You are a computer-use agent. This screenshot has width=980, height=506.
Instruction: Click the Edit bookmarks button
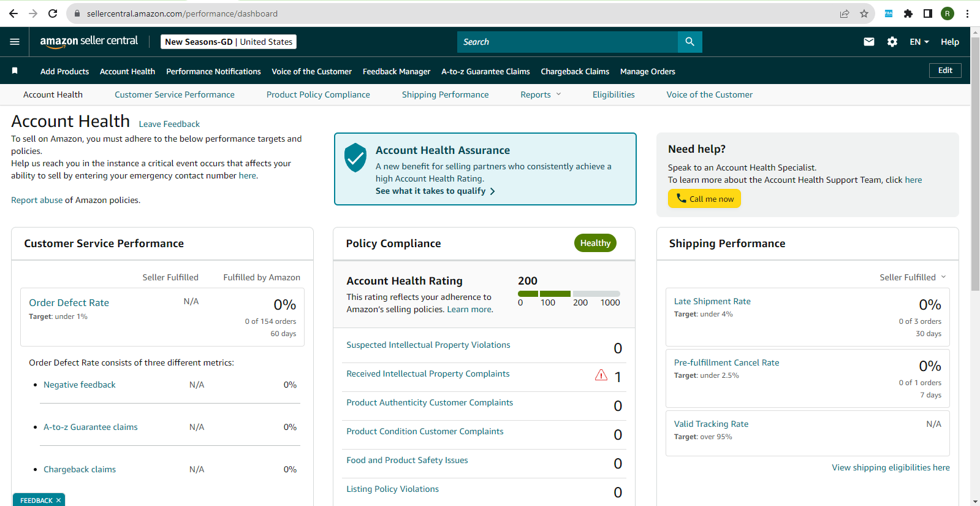945,71
